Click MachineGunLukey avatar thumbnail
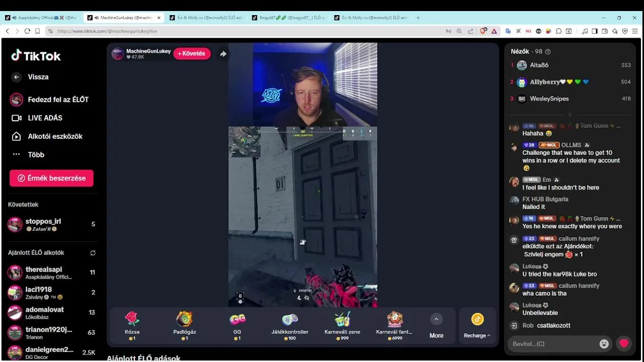The width and height of the screenshot is (644, 362). click(x=117, y=54)
